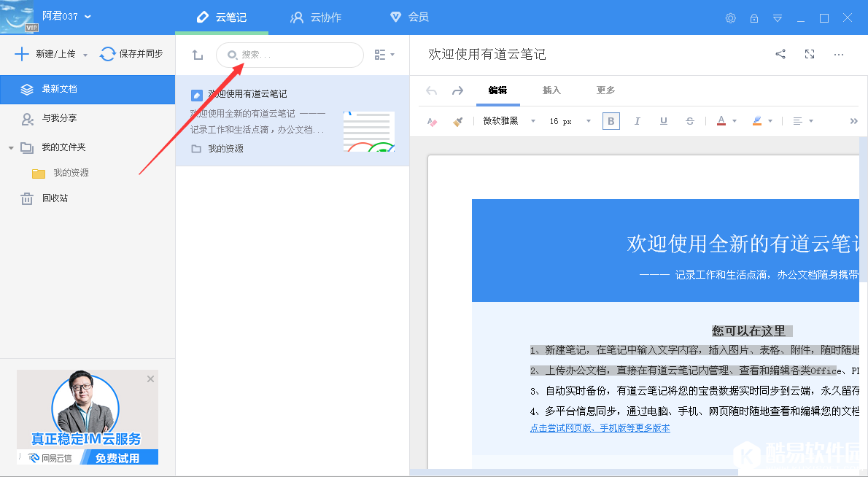The image size is (868, 477).
Task: Toggle italic formatting
Action: coord(637,121)
